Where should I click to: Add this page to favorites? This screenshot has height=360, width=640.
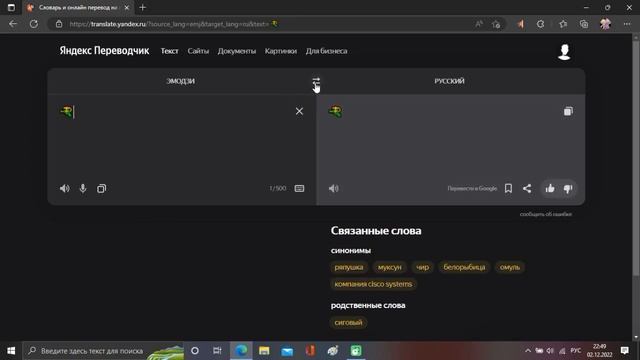click(x=496, y=24)
